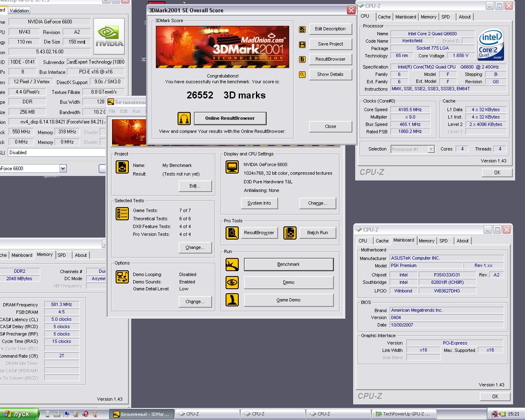Click the Options settings icon
The height and width of the screenshot is (420, 525).
pos(122,277)
